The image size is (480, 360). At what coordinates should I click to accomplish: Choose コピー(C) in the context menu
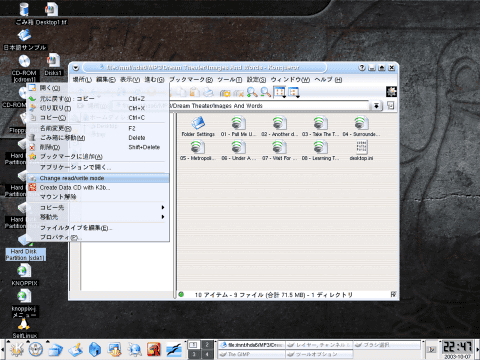coord(98,118)
